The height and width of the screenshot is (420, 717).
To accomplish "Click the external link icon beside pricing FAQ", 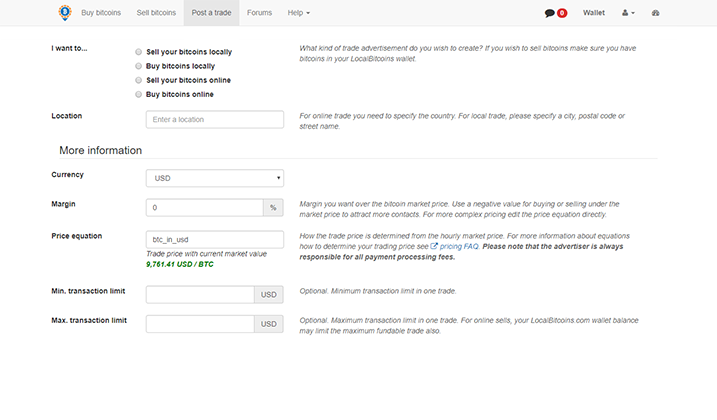I will (x=435, y=246).
